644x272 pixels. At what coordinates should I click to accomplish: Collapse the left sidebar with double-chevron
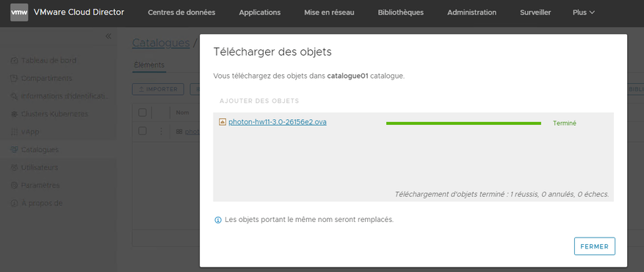point(108,36)
